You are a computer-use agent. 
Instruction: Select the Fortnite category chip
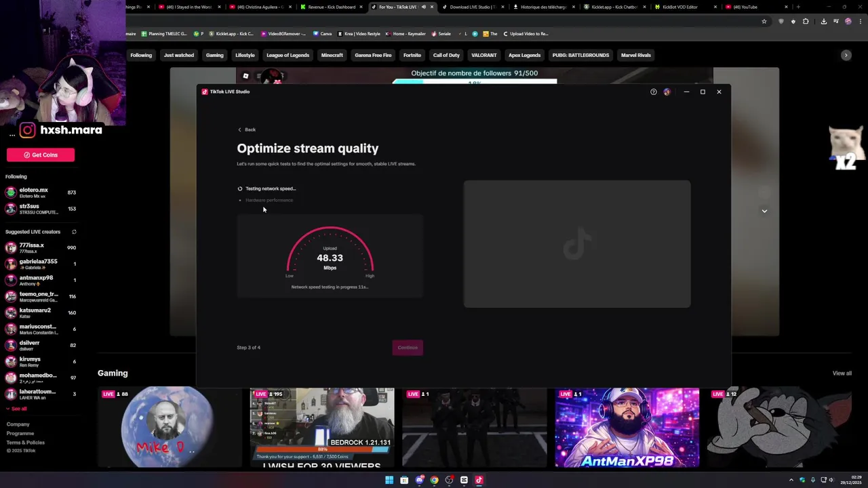(412, 55)
